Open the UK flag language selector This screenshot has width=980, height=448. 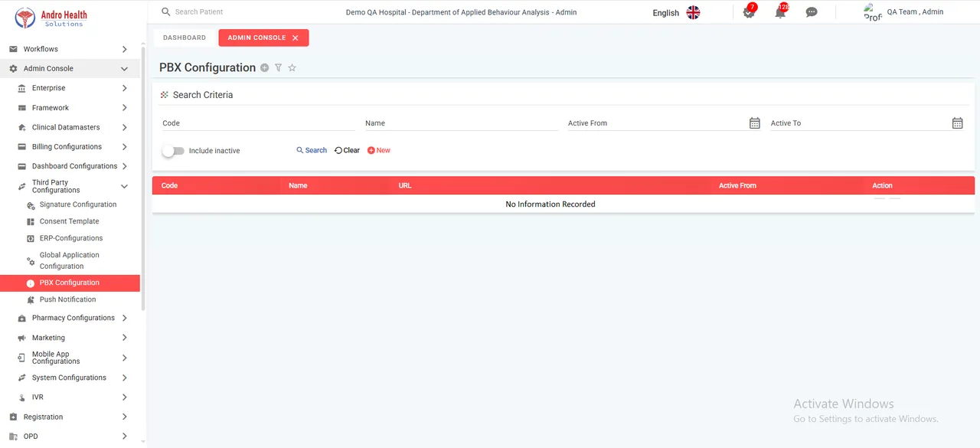[x=693, y=12]
